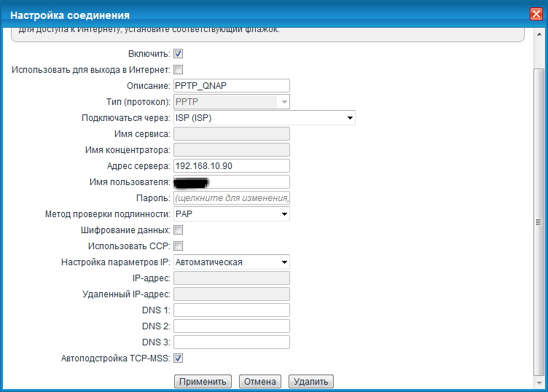Click the DNS 1 input field
548x392 pixels.
click(x=231, y=310)
